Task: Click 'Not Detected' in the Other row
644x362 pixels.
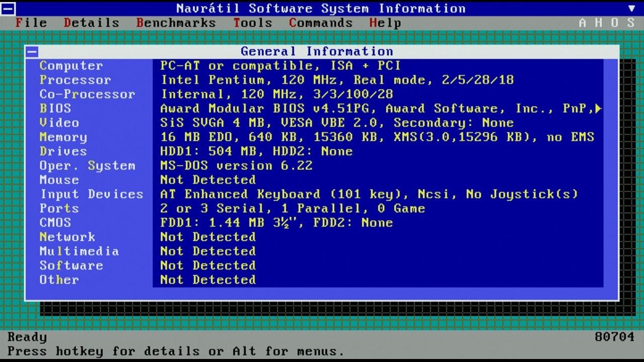Action: coord(208,280)
